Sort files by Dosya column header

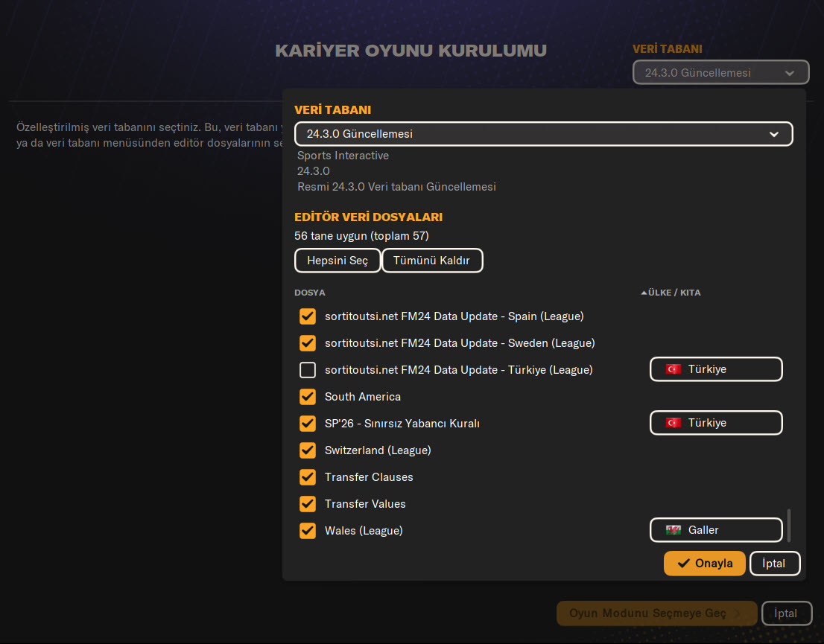tap(310, 293)
